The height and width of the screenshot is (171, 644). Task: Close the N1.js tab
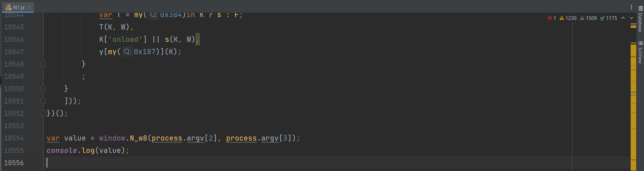29,7
